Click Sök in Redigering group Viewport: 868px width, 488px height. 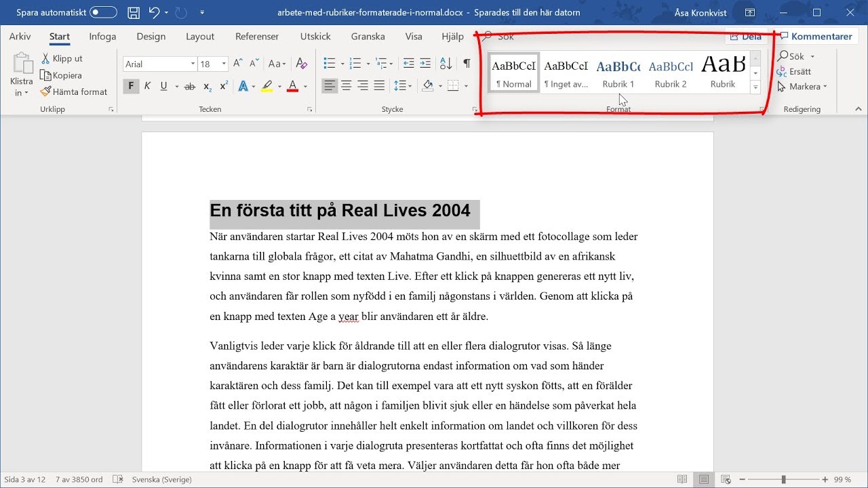796,56
